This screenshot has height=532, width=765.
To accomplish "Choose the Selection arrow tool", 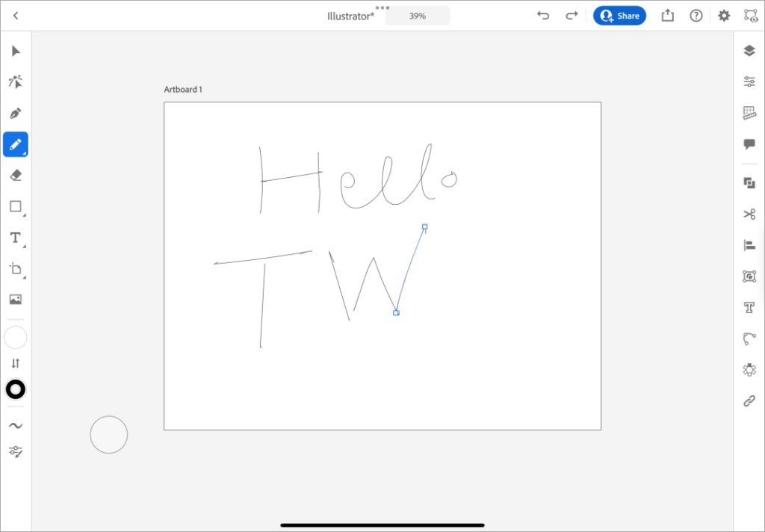I will coord(16,52).
